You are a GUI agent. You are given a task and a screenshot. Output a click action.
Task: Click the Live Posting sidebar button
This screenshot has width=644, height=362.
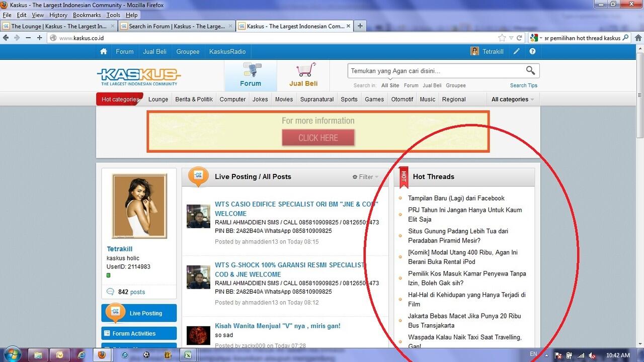(139, 313)
